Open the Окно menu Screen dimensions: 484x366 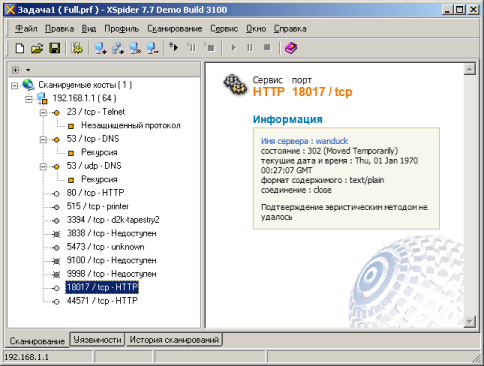pos(256,29)
